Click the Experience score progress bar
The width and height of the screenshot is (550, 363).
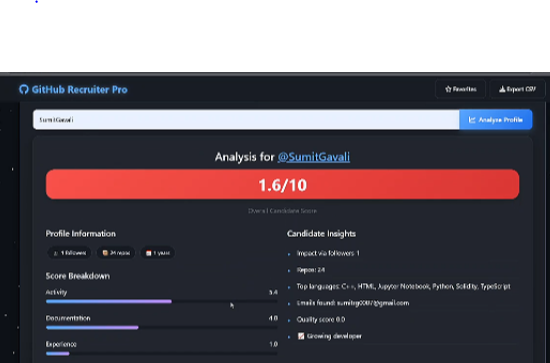click(161, 354)
